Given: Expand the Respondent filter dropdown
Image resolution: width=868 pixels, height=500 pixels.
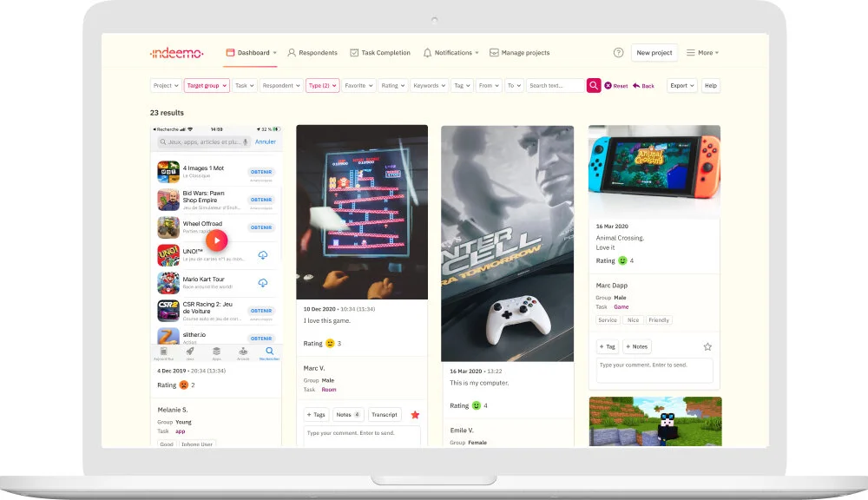Looking at the screenshot, I should pyautogui.click(x=281, y=85).
